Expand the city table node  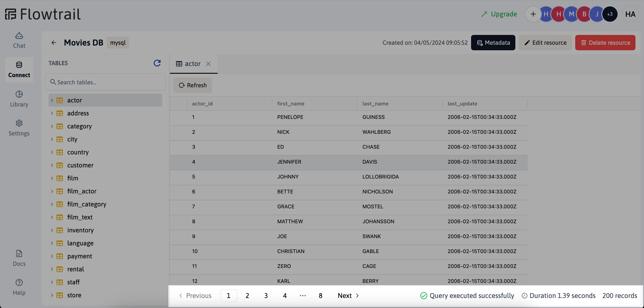tap(52, 139)
